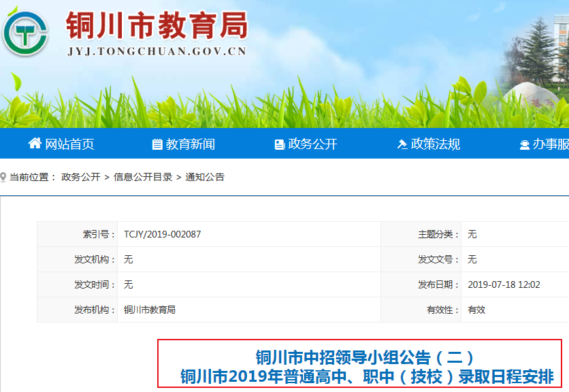
Task: Click the 发布日期 label cell
Action: point(421,284)
